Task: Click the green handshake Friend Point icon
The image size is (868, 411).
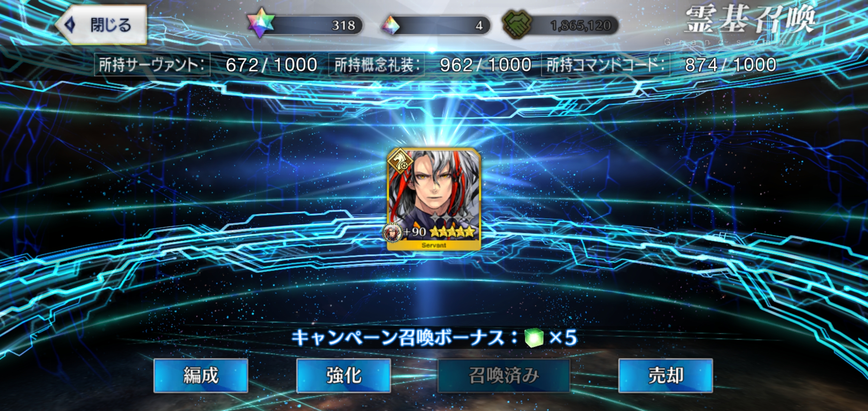Action: (517, 24)
